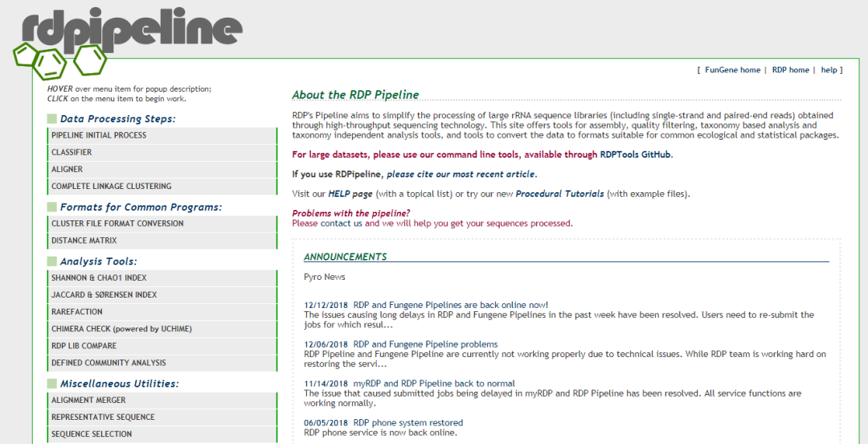Click the 'Pyro News' text
Viewport: 868px width, 444px height.
click(x=325, y=277)
